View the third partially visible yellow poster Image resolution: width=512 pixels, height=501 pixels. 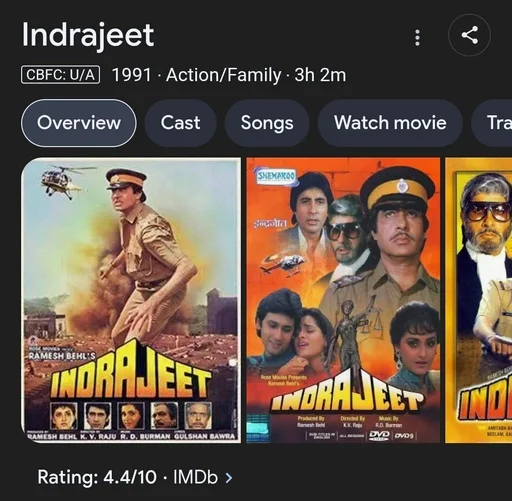pyautogui.click(x=479, y=300)
